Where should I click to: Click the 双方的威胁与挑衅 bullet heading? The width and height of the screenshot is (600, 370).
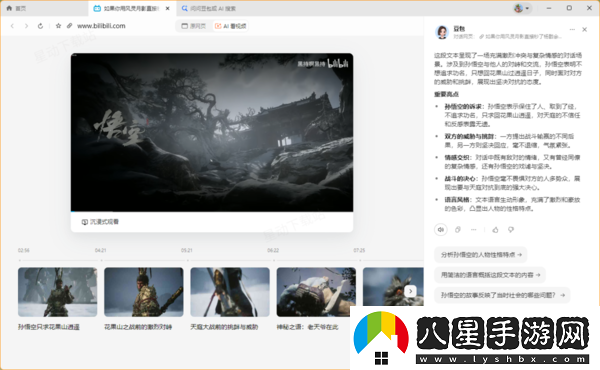pyautogui.click(x=469, y=136)
